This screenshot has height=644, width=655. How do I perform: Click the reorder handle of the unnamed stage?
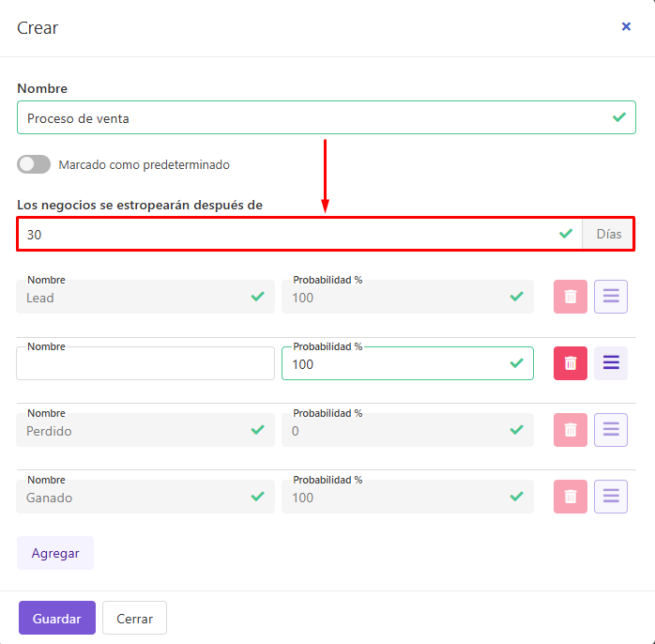pos(611,363)
